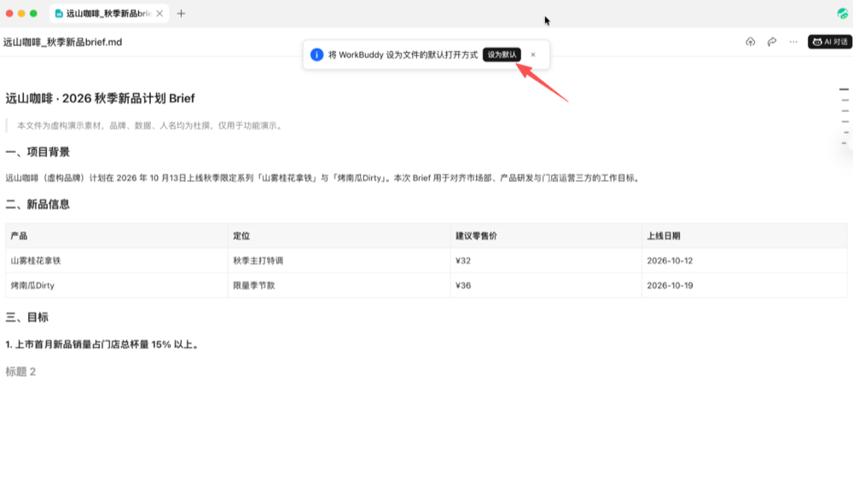Click the 秋季主打特调 table cell
The image size is (853, 504).
click(x=339, y=260)
